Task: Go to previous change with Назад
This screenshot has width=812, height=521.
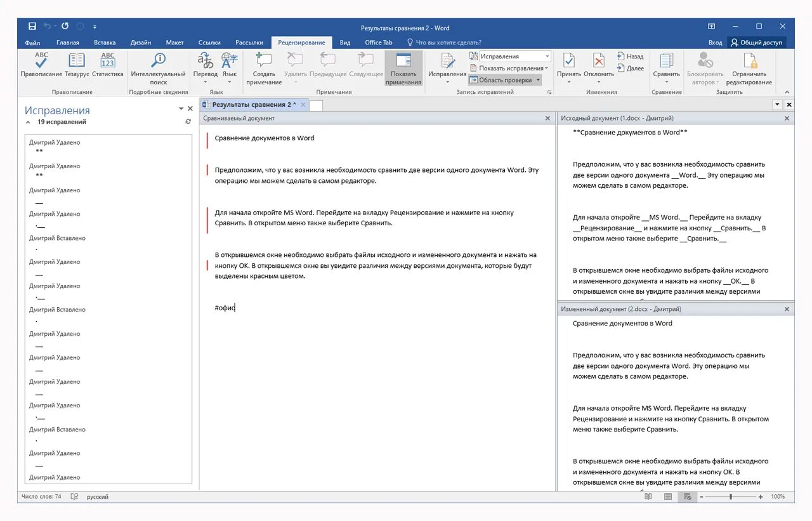Action: click(x=630, y=56)
